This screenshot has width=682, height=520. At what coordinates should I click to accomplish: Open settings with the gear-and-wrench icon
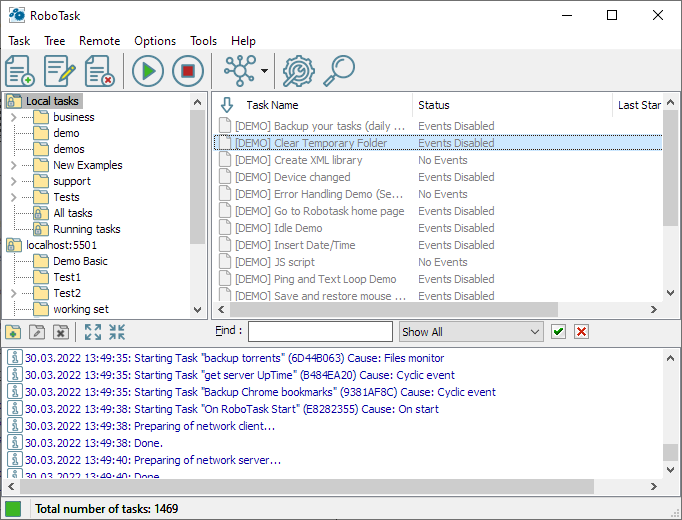(x=299, y=70)
